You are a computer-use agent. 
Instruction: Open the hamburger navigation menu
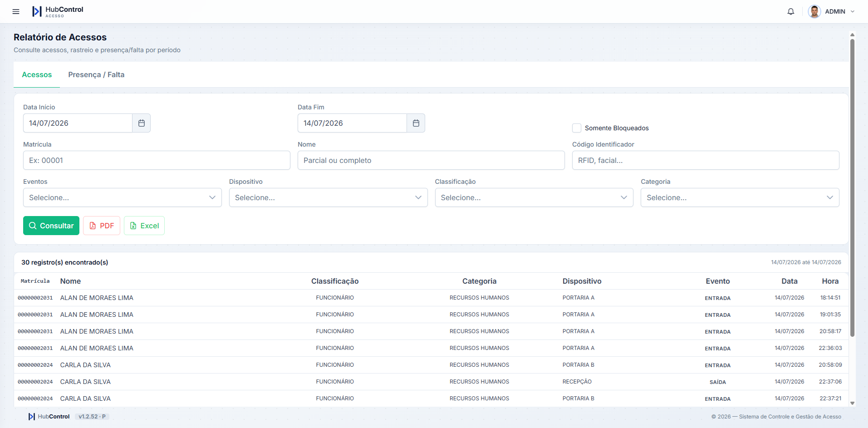[x=16, y=11]
